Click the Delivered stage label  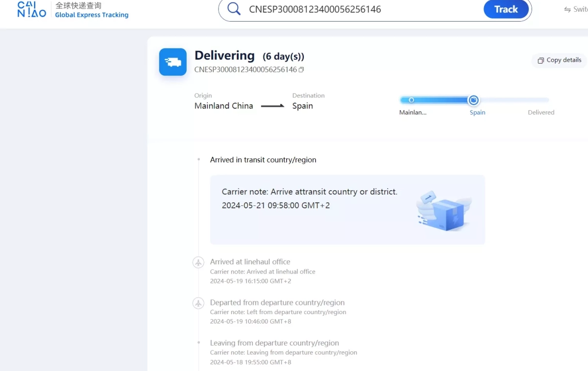click(541, 112)
